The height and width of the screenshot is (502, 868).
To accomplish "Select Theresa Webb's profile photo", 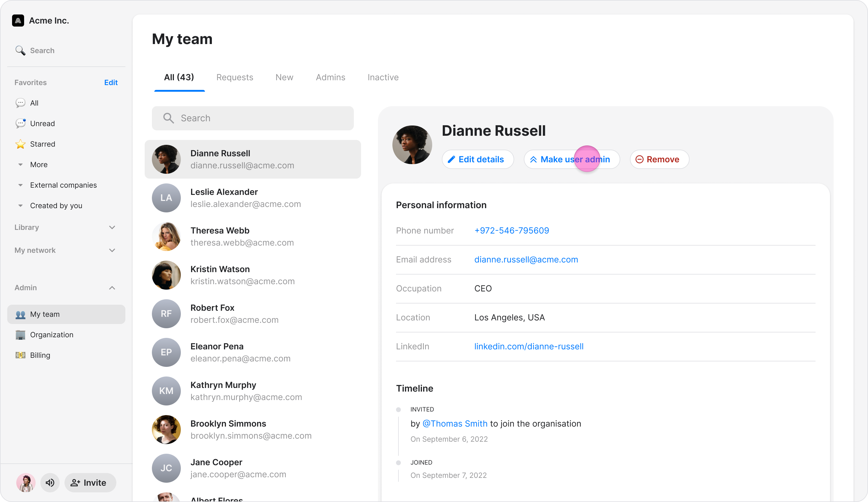I will point(166,237).
